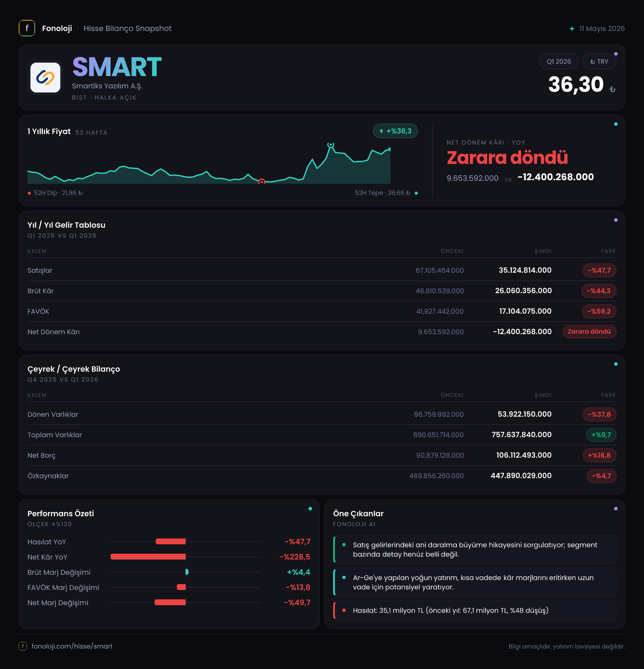Screen dimensions: 644x669
Task: Click the highlight about 'Satış gelirlerindeki ani daralma'
Action: [475, 550]
